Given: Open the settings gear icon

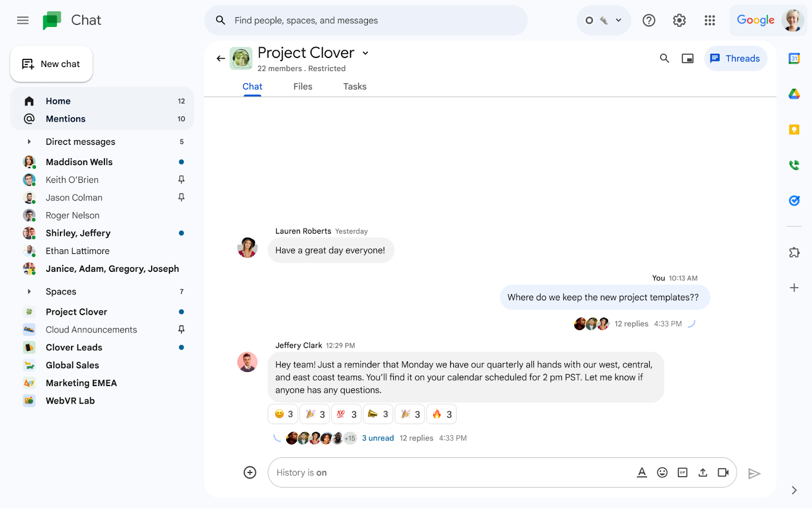Looking at the screenshot, I should tap(679, 20).
